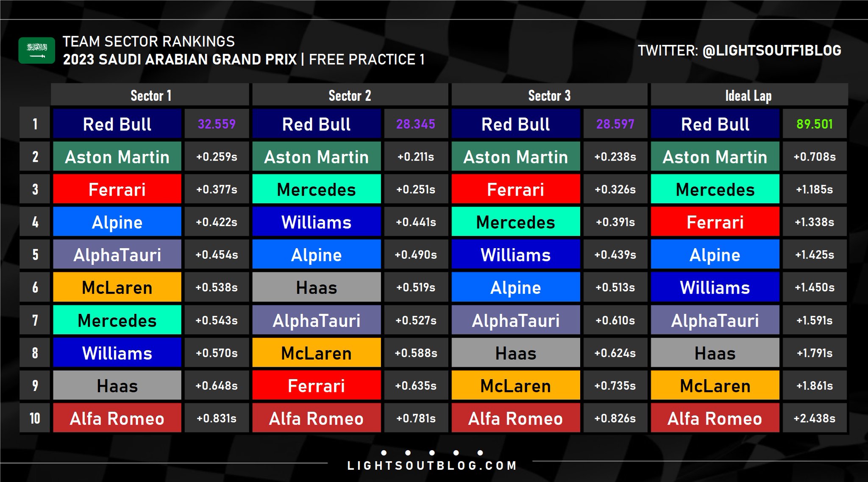Image resolution: width=868 pixels, height=482 pixels.
Task: Click the purple 32.559 Sector 1 time
Action: pyautogui.click(x=217, y=124)
